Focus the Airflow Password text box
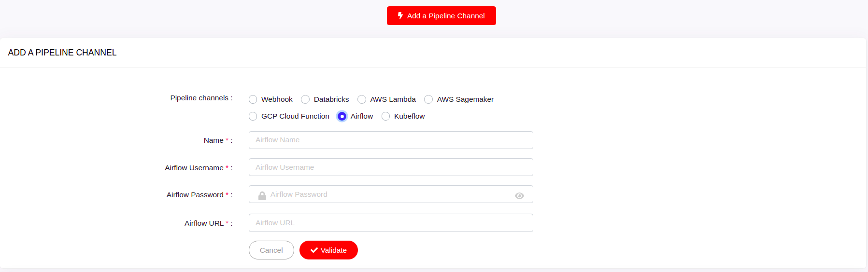Screen dimensions: 868x272 click(390, 194)
